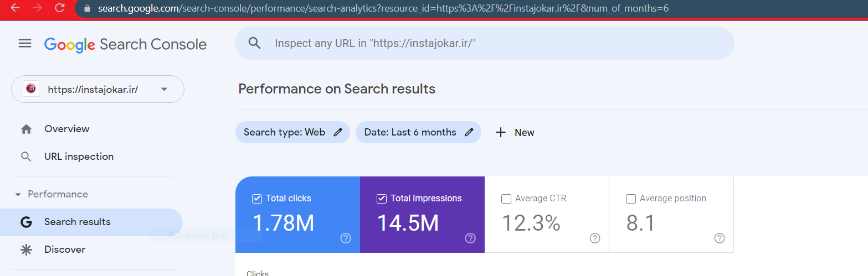Click the Overview home icon
Screen dimensions: 868x276
(x=26, y=129)
